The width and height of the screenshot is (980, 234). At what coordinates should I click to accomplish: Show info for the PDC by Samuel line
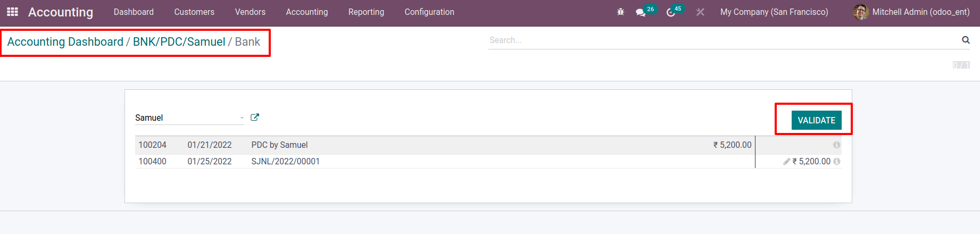[837, 145]
